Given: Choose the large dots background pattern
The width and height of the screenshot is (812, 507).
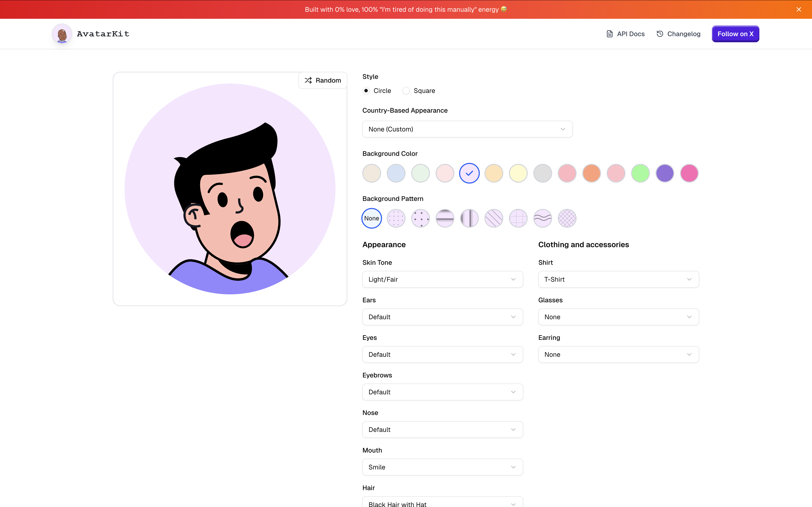Looking at the screenshot, I should click(420, 218).
